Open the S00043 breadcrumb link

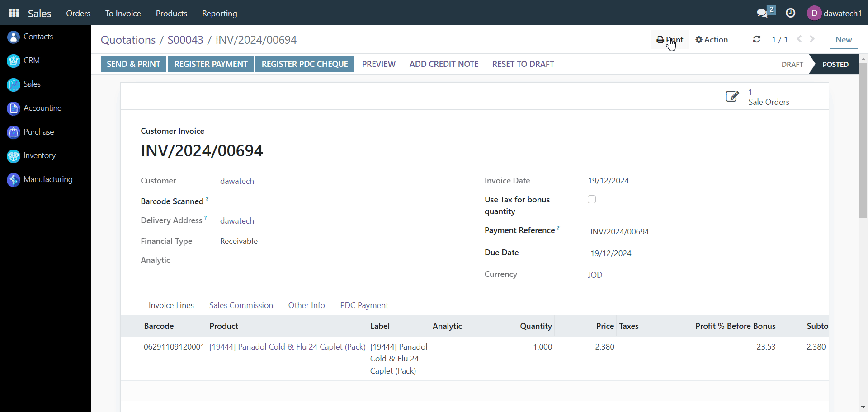pos(185,40)
